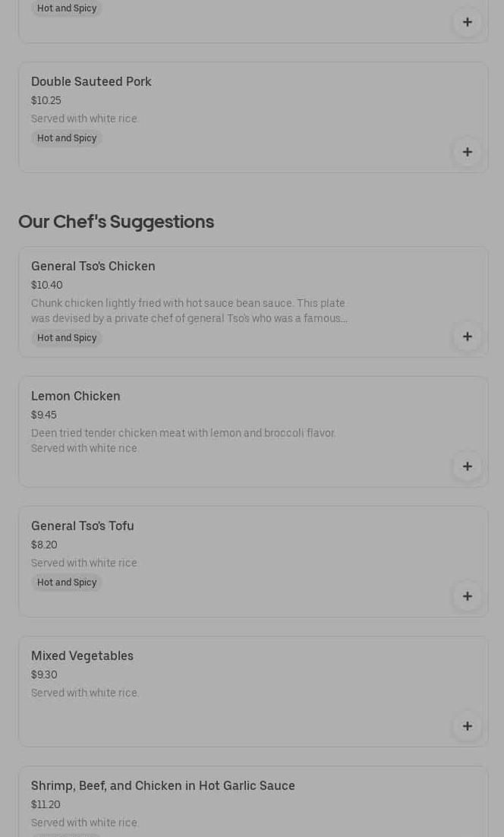Click Hot and Spicy tag on Double Sauteed Pork

(x=67, y=138)
